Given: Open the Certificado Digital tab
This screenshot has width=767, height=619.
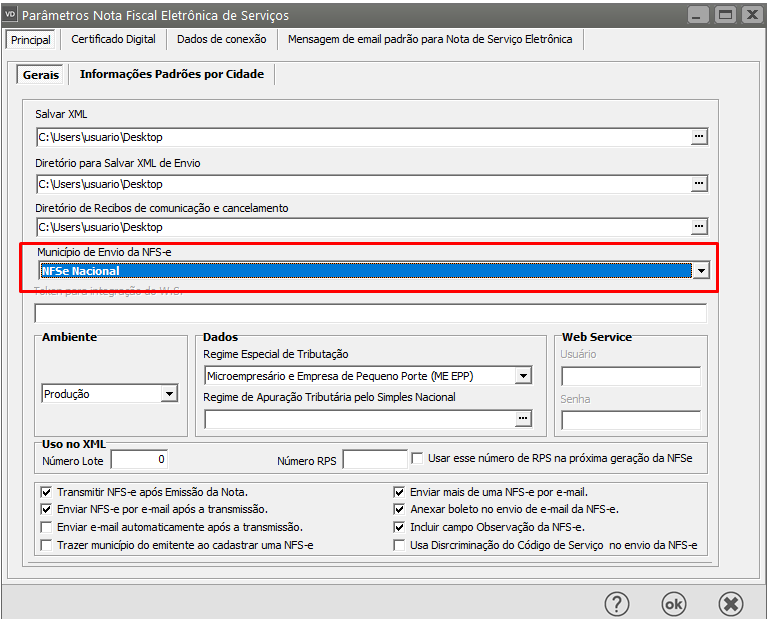Looking at the screenshot, I should pos(113,39).
